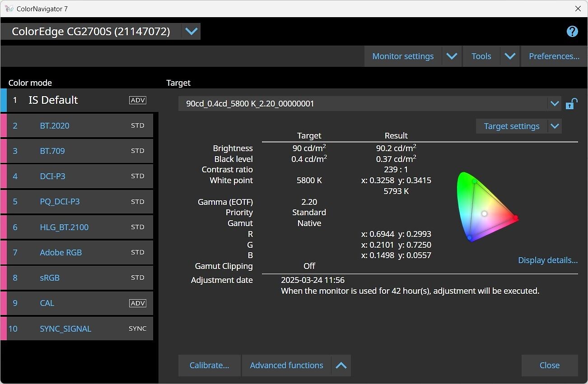Select the CAL color mode

click(x=77, y=303)
